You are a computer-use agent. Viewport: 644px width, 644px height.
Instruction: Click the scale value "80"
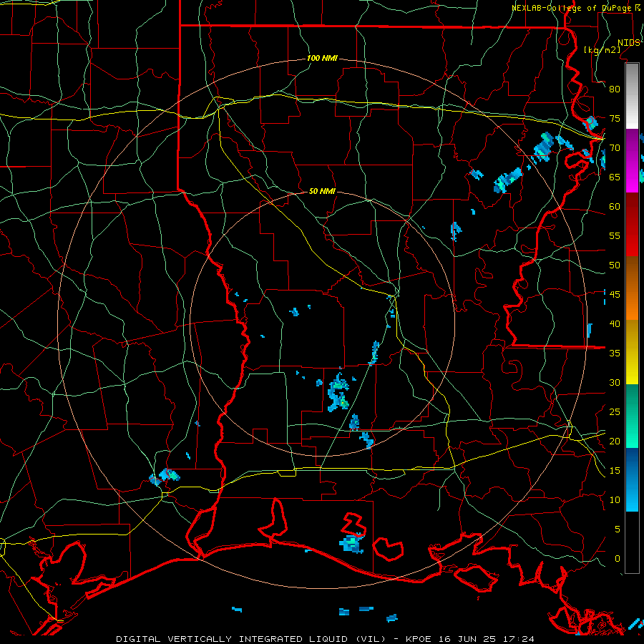(x=615, y=89)
